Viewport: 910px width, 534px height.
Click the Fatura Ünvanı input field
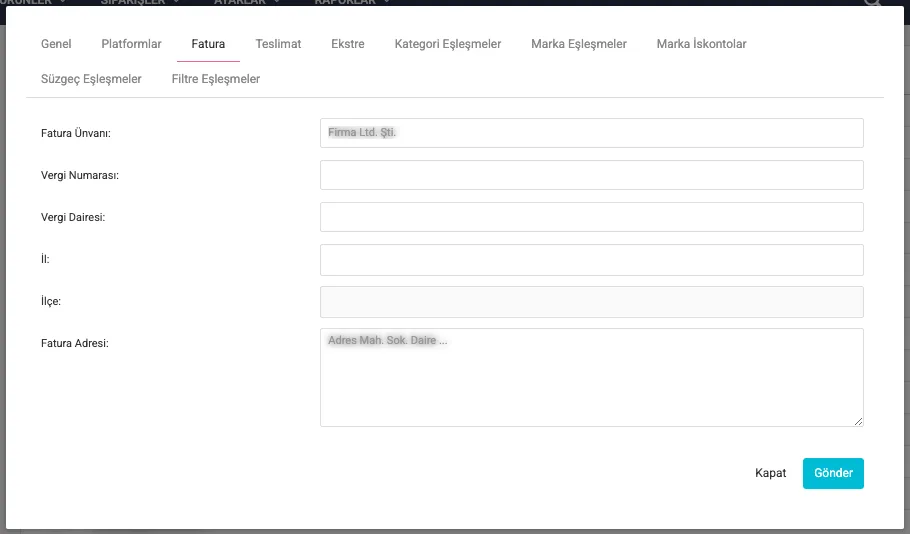pos(591,133)
